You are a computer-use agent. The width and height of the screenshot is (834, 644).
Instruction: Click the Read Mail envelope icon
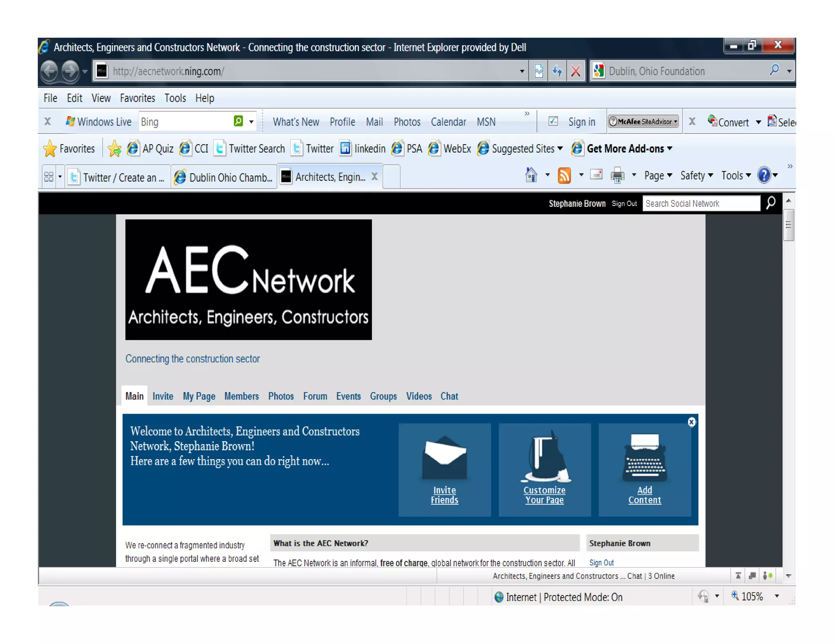(x=596, y=175)
